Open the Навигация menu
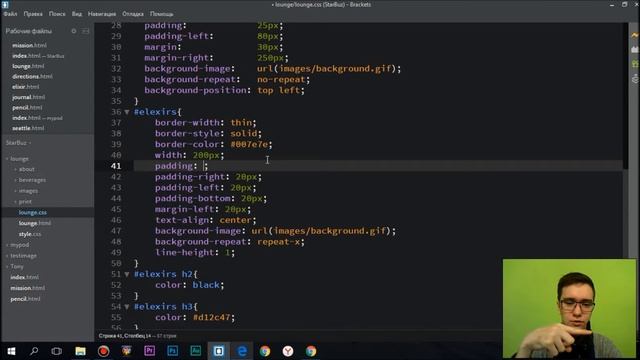This screenshot has width=640, height=360. [x=102, y=14]
